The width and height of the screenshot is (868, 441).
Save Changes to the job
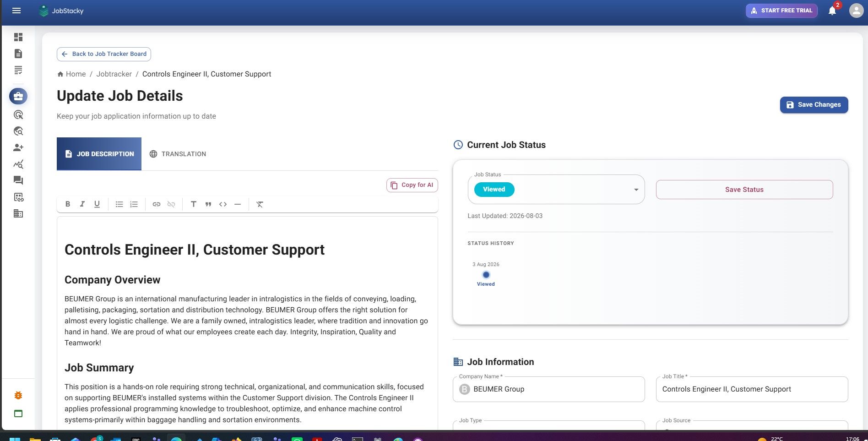click(814, 105)
